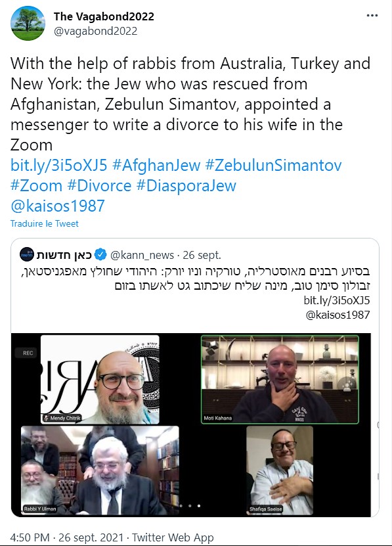This screenshot has height=546, width=392.
Task: Open the #Divorce hashtag
Action: tap(99, 185)
